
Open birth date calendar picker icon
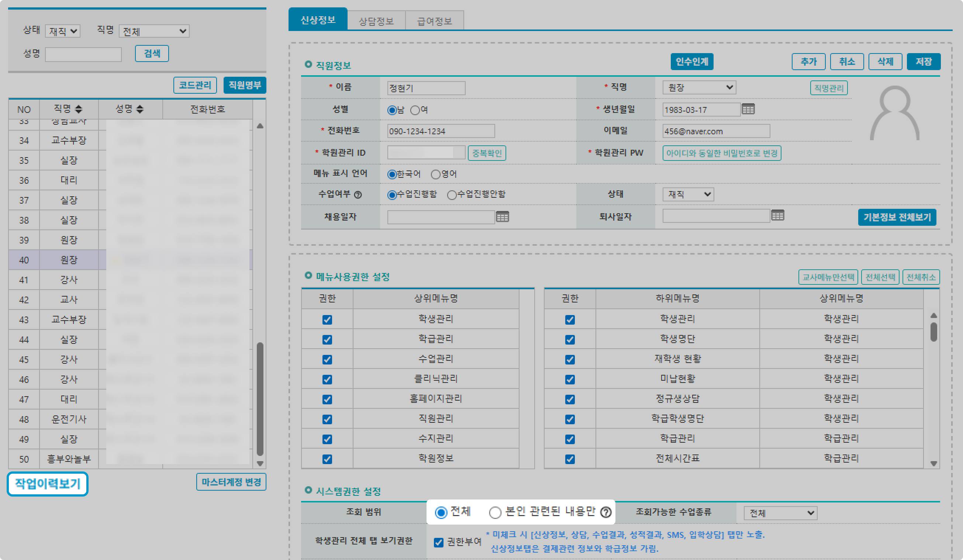(x=748, y=109)
